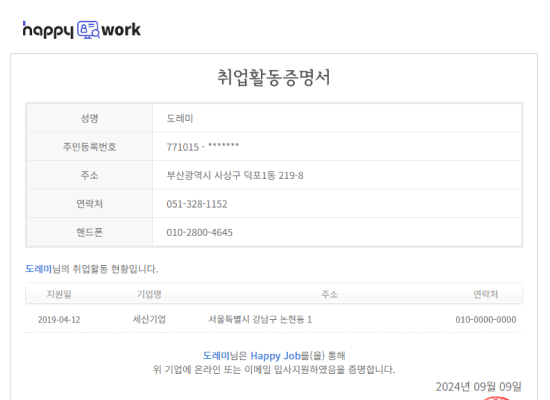550x400 pixels.
Task: Click the company contact 010-0000-0000
Action: point(486,320)
